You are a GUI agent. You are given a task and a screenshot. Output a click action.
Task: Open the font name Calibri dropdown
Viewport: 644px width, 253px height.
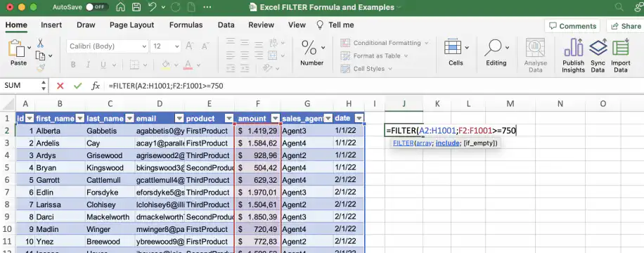tap(143, 46)
